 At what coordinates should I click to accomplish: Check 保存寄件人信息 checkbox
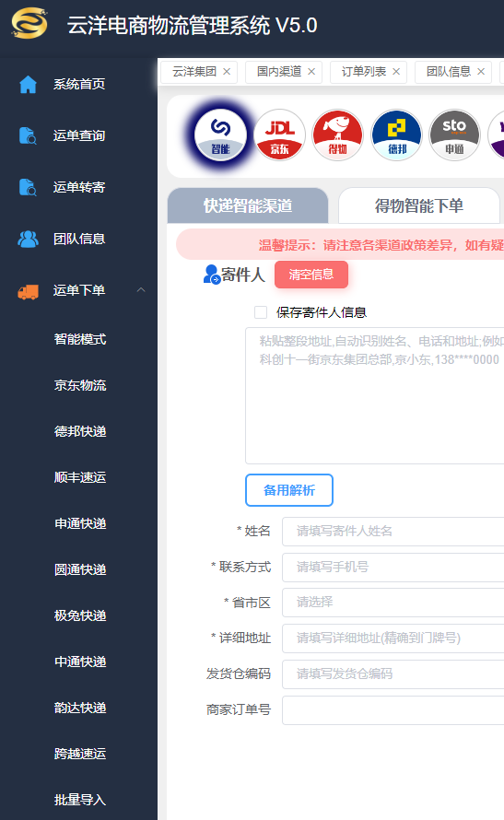[261, 312]
